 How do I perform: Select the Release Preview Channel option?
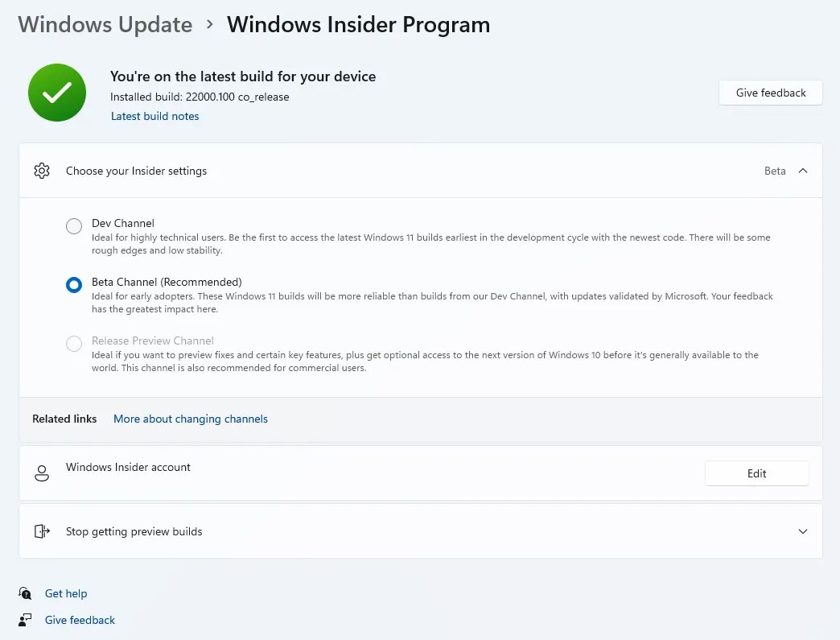(x=74, y=344)
